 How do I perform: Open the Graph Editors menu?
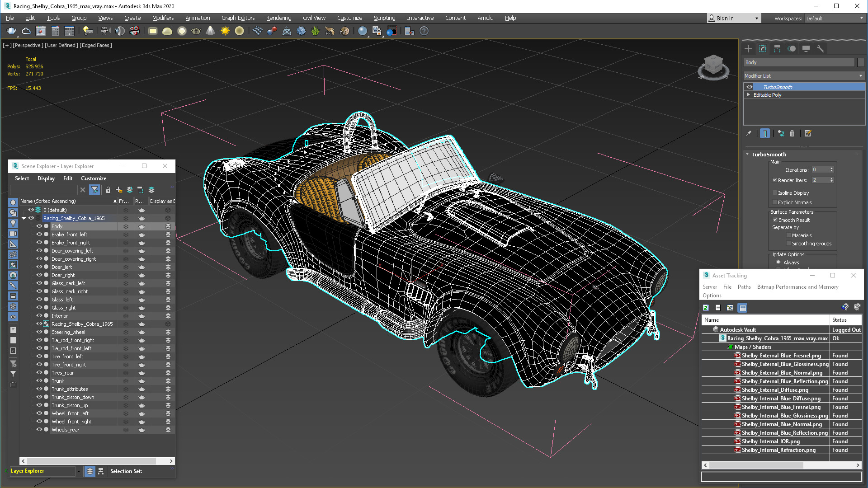pos(238,18)
